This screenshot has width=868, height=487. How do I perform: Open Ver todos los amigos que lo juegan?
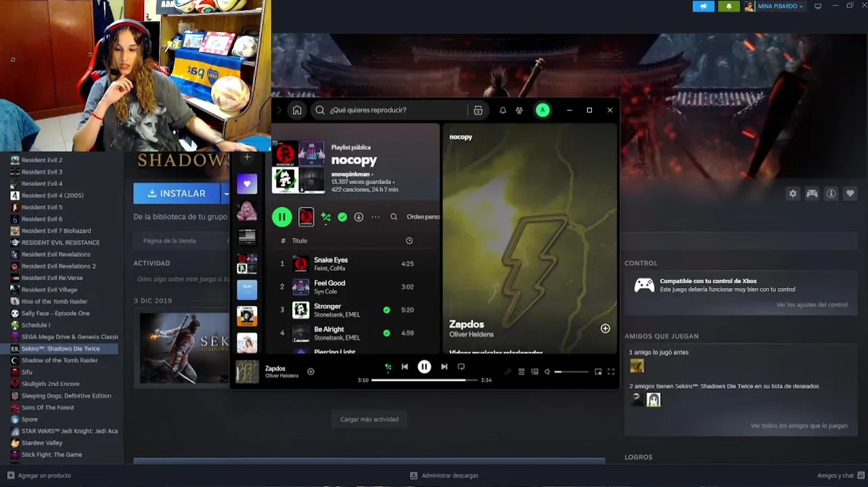tap(799, 425)
